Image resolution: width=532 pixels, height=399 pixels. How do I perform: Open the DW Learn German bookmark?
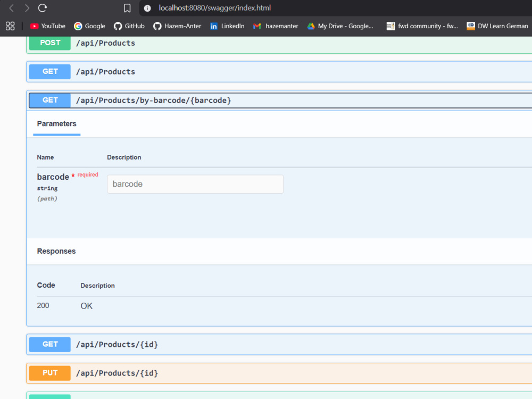click(497, 26)
